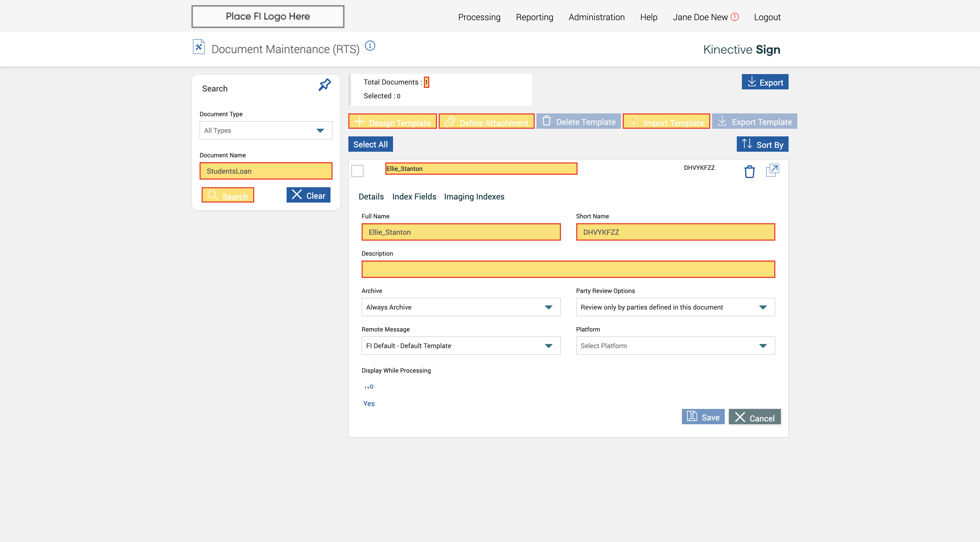Open the Platform dropdown

click(675, 346)
